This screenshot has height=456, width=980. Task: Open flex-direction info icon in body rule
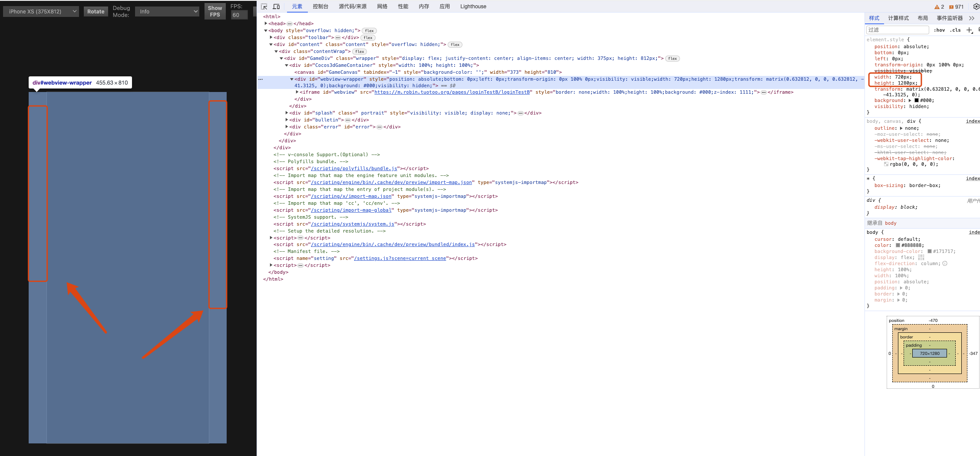pyautogui.click(x=945, y=263)
